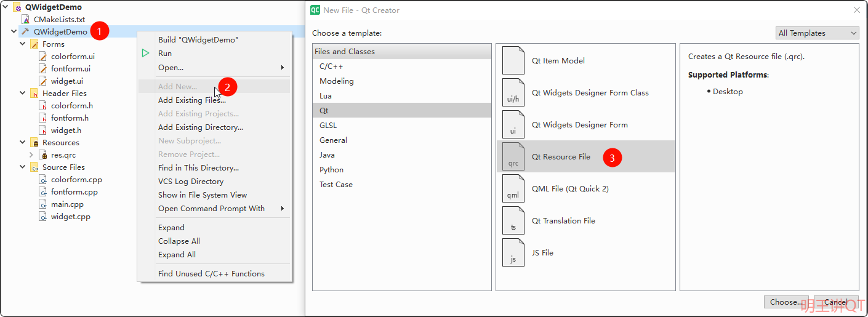Open the 'Open...' submenu arrow
Image resolution: width=868 pixels, height=317 pixels.
[x=283, y=67]
